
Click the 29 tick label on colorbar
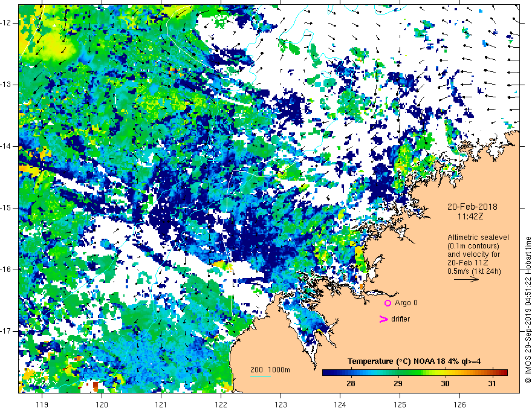398,384
